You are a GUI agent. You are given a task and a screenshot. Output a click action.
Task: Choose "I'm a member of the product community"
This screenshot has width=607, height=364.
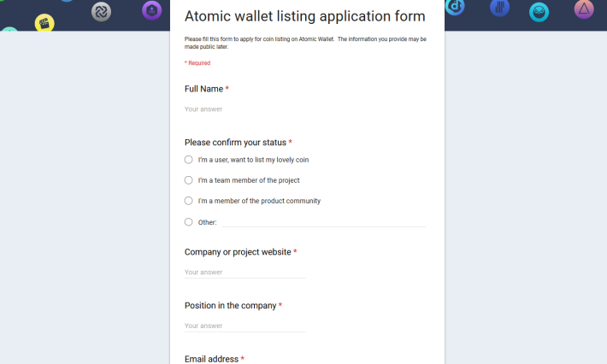[189, 201]
